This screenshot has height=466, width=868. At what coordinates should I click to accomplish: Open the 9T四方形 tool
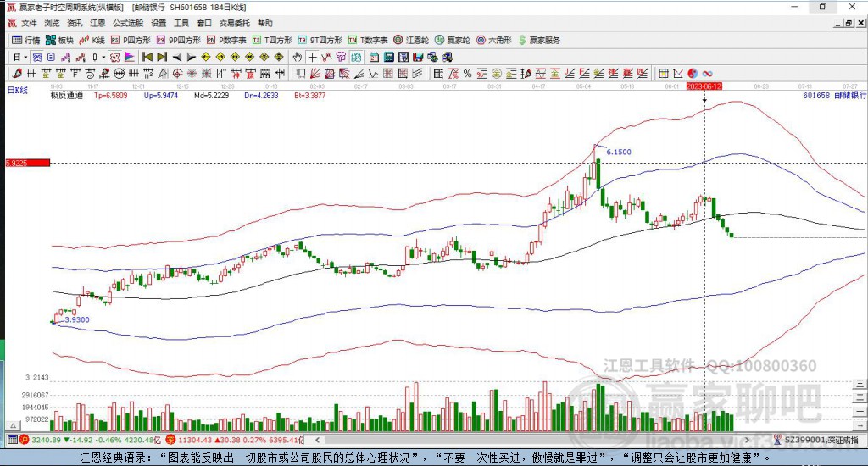coord(320,40)
